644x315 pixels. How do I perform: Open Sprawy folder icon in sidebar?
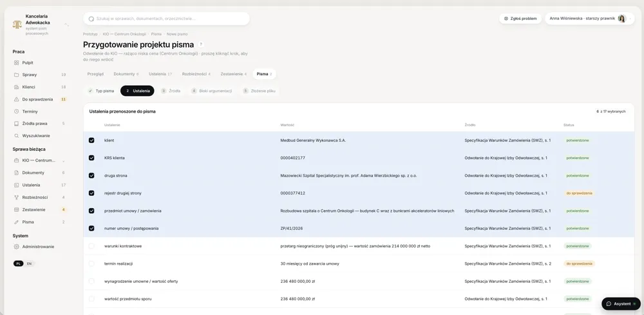(x=17, y=75)
